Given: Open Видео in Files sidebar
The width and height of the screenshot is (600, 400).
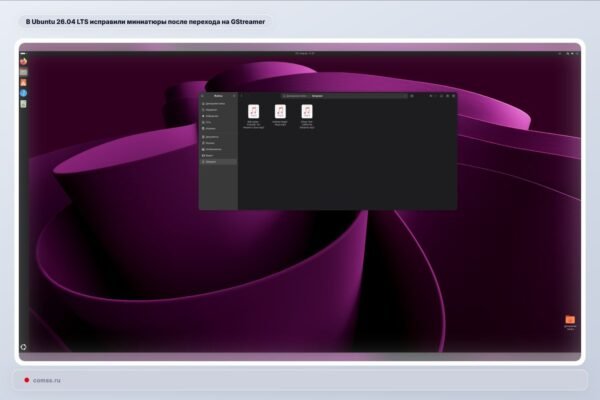Looking at the screenshot, I should 218,156.
